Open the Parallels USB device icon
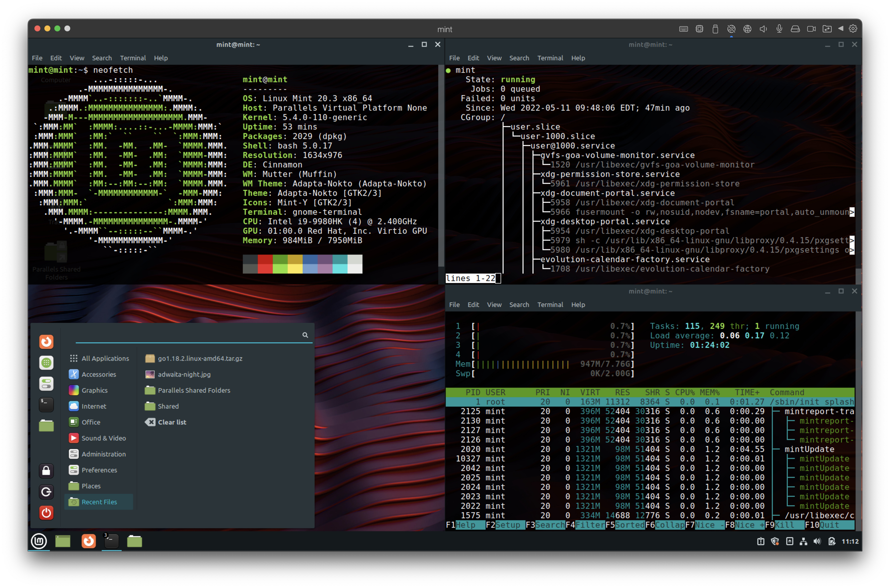The height and width of the screenshot is (588, 890). (x=715, y=29)
